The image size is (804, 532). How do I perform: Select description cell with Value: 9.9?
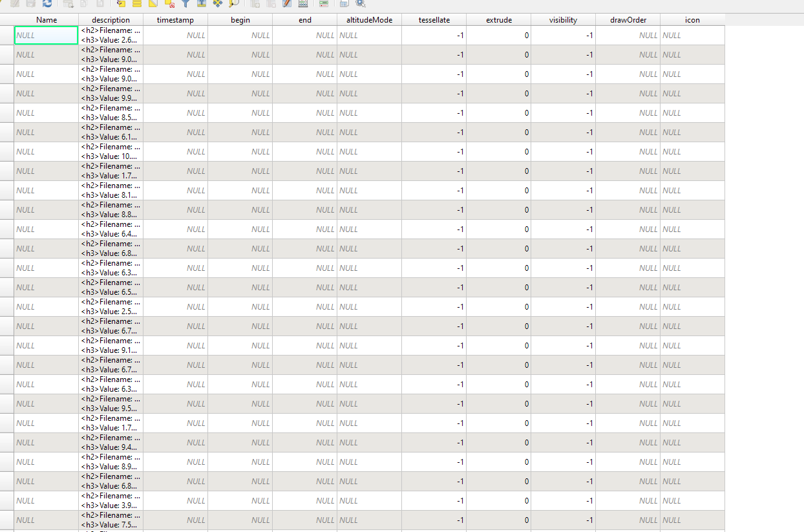(x=111, y=93)
